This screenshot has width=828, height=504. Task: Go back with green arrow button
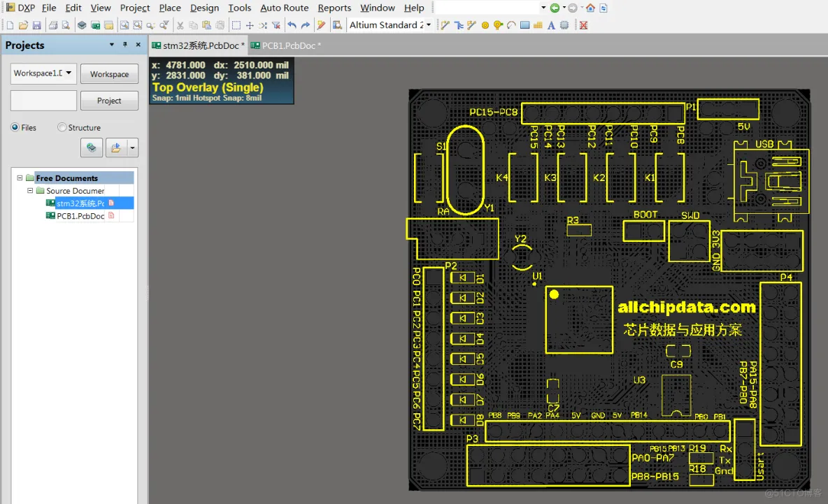click(555, 8)
